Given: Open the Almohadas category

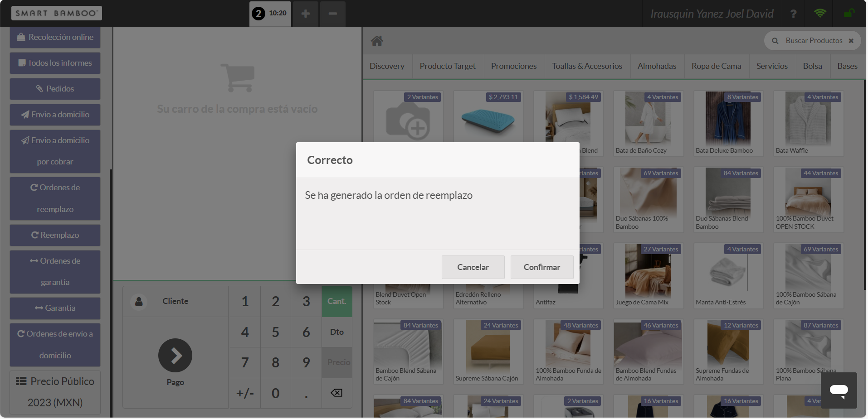Looking at the screenshot, I should click(657, 66).
